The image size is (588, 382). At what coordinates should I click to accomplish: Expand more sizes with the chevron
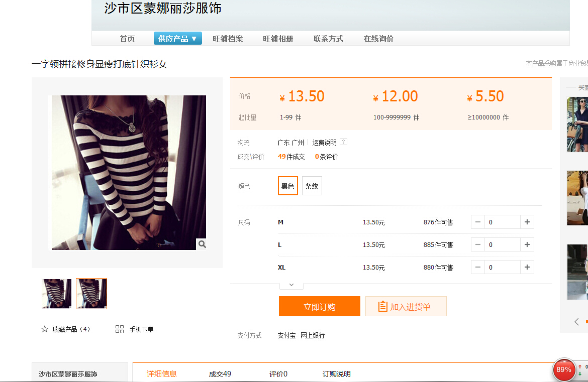pos(291,285)
